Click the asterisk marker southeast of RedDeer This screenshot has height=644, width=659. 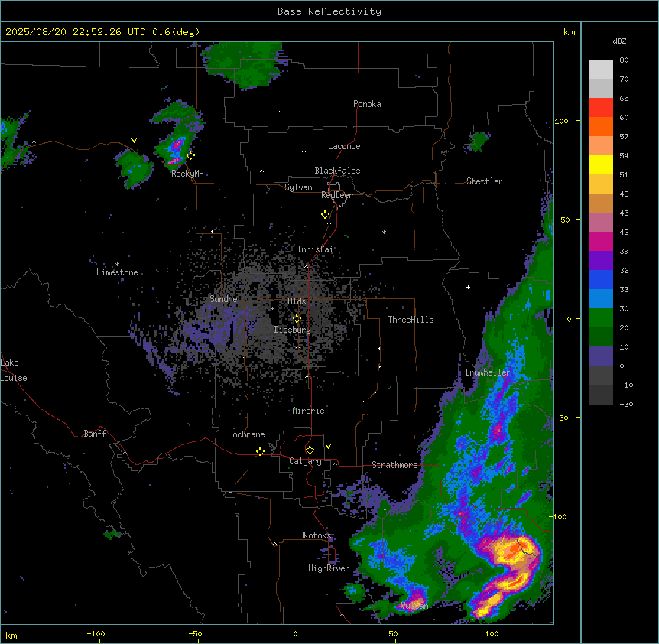coord(384,232)
